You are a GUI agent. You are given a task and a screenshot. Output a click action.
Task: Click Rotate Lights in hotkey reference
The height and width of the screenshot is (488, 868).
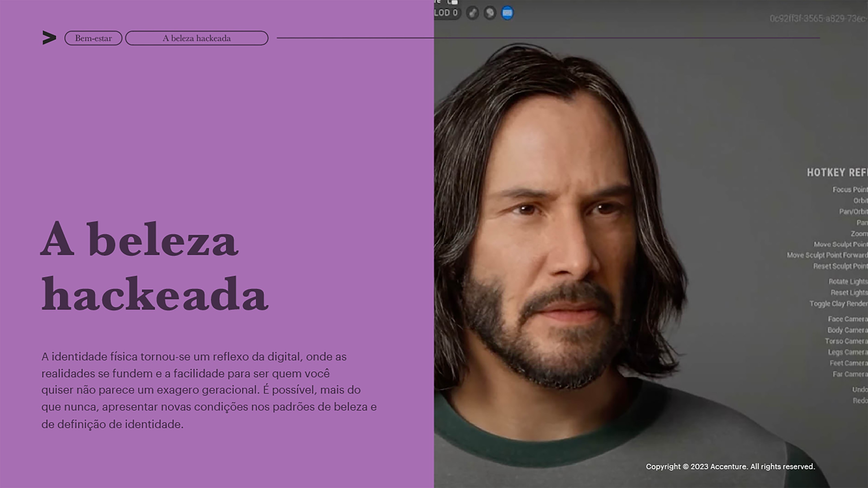[x=848, y=282]
